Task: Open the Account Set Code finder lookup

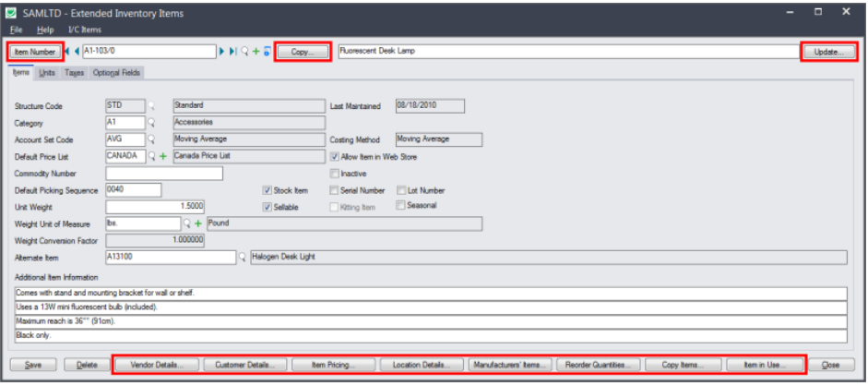Action: tap(151, 139)
